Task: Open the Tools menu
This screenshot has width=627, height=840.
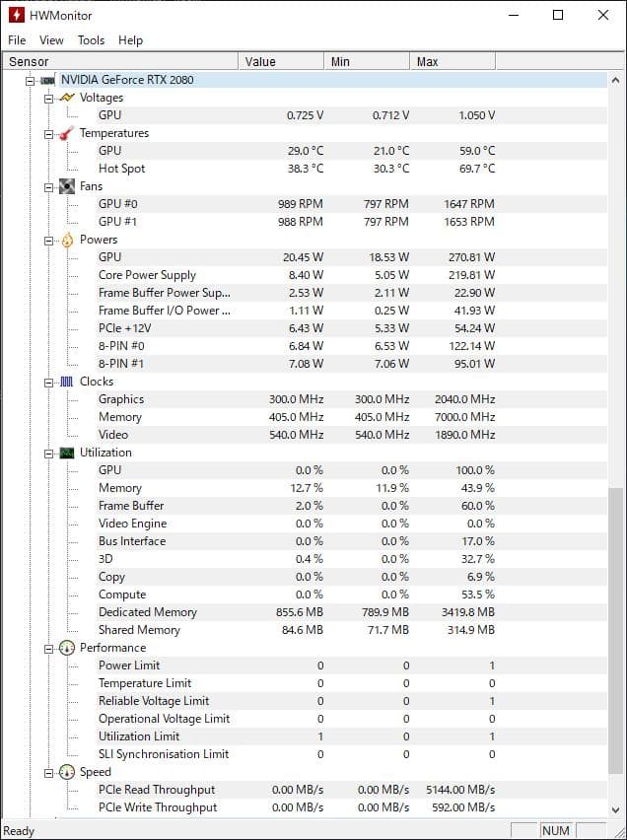Action: click(x=91, y=40)
